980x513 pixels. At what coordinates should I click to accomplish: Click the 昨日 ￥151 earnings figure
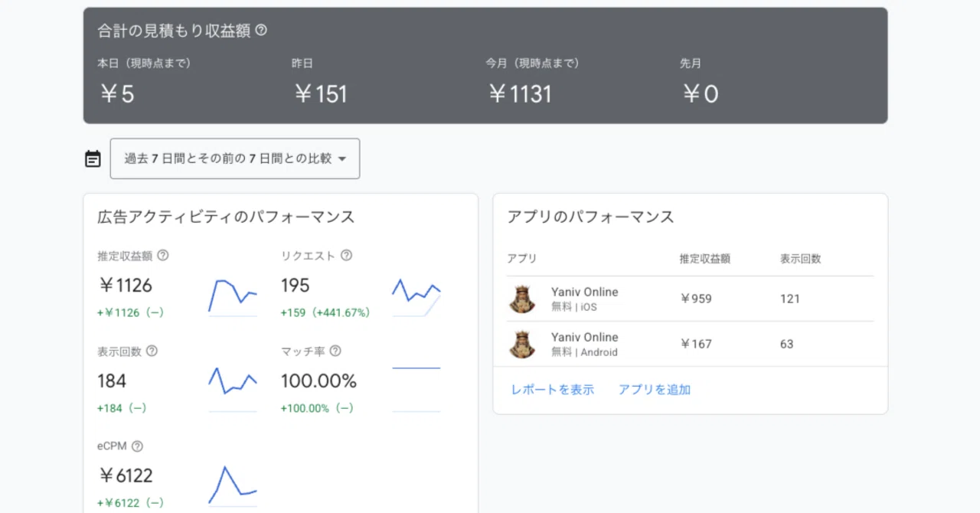click(321, 94)
